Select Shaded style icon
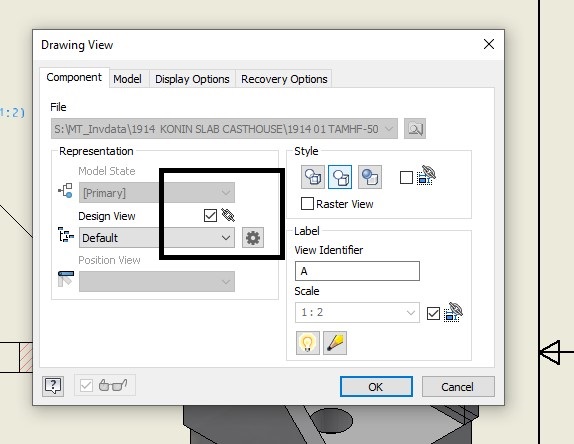This screenshot has width=574, height=444. (370, 177)
